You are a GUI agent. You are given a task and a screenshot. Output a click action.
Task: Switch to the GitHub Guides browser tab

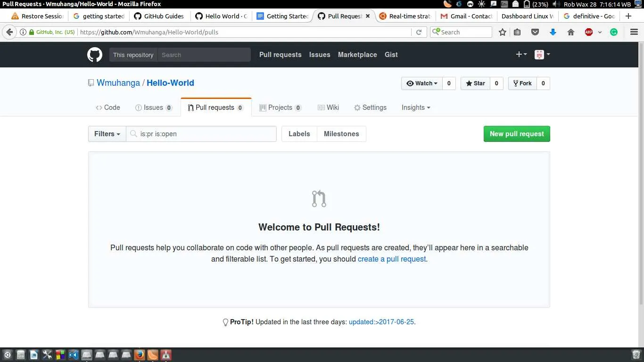(159, 16)
